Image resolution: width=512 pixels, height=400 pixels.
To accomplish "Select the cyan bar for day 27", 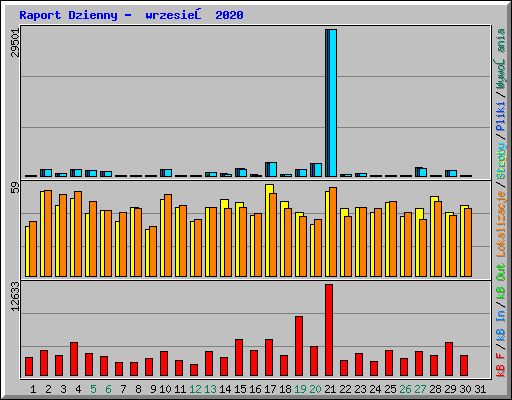I will coord(423,172).
